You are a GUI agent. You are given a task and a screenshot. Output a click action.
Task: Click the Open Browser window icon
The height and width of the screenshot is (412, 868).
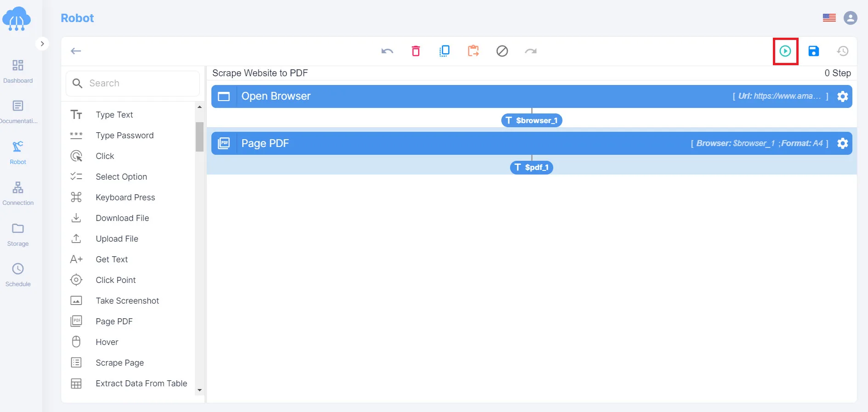(x=224, y=96)
